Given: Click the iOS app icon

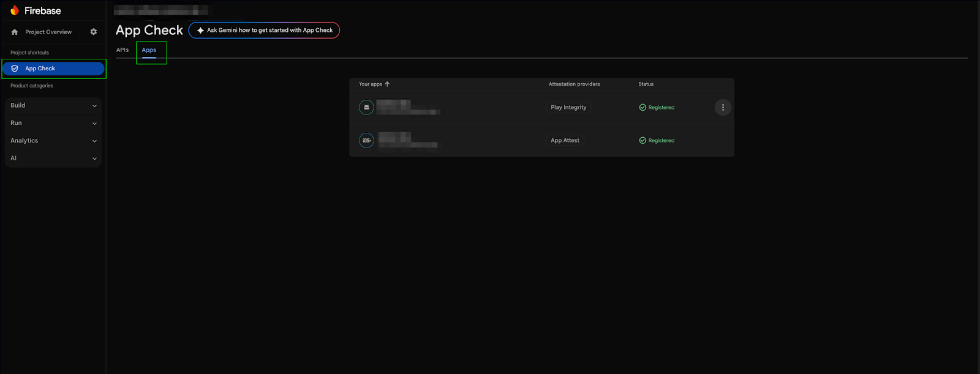Looking at the screenshot, I should 366,140.
